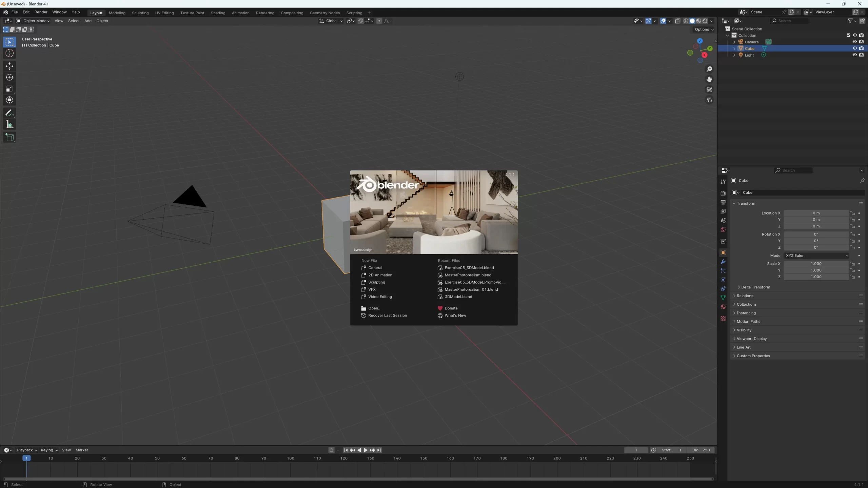The width and height of the screenshot is (868, 488).
Task: Switch perspective/orthographic grid icon
Action: [709, 100]
